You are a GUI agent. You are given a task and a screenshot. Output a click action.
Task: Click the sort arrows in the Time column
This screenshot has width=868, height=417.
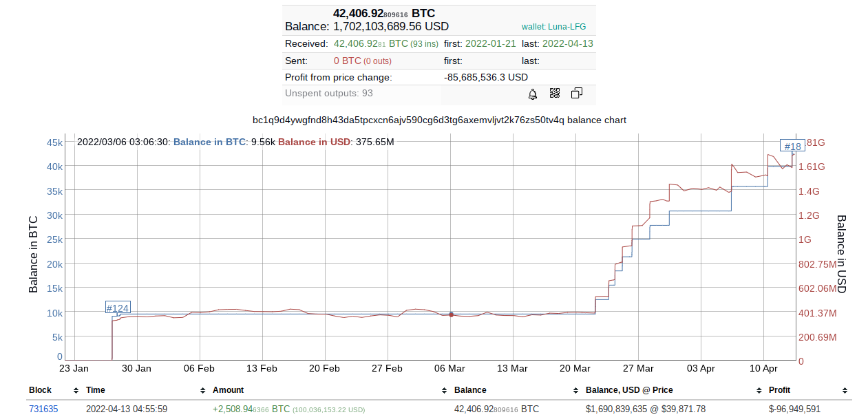pyautogui.click(x=202, y=391)
